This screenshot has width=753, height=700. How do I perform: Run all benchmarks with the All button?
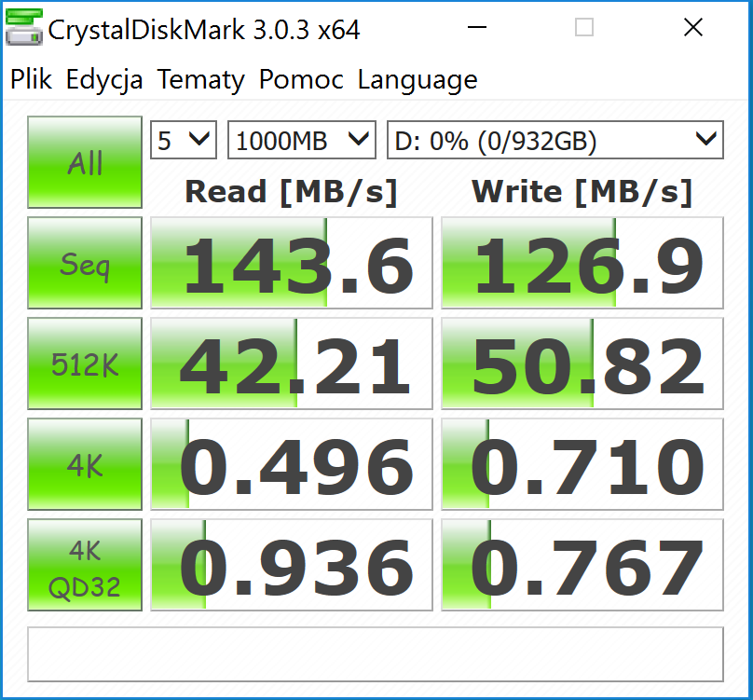click(x=85, y=162)
